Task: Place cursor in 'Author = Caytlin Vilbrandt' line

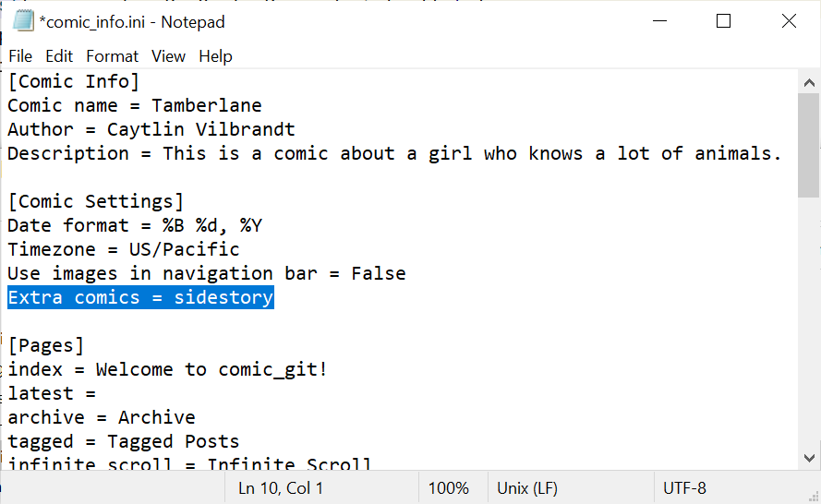Action: (x=151, y=129)
